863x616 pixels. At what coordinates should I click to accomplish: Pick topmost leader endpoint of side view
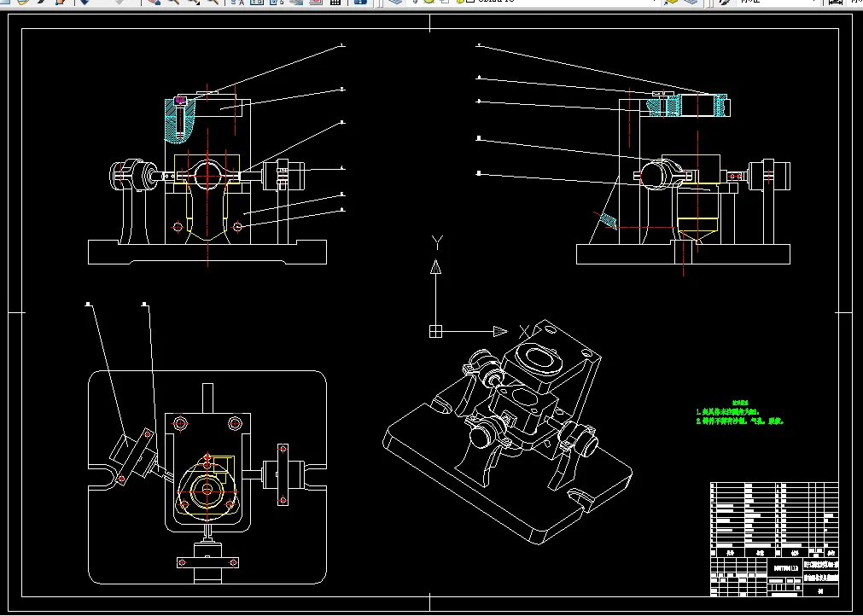(479, 46)
